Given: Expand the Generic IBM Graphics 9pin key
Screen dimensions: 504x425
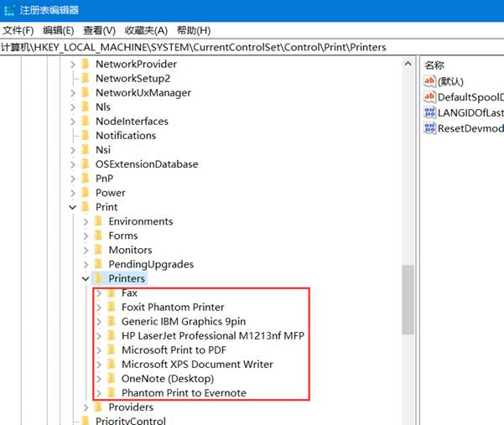Looking at the screenshot, I should pos(99,322).
